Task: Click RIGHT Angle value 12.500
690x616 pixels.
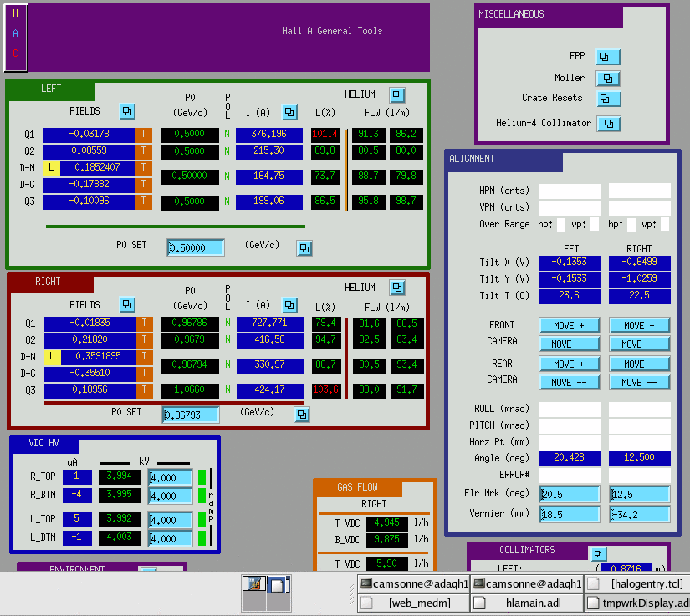Action: [x=639, y=458]
